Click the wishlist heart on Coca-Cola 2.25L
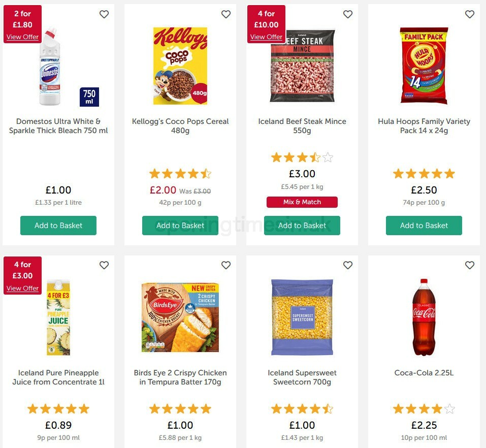486x448 pixels. coord(470,265)
